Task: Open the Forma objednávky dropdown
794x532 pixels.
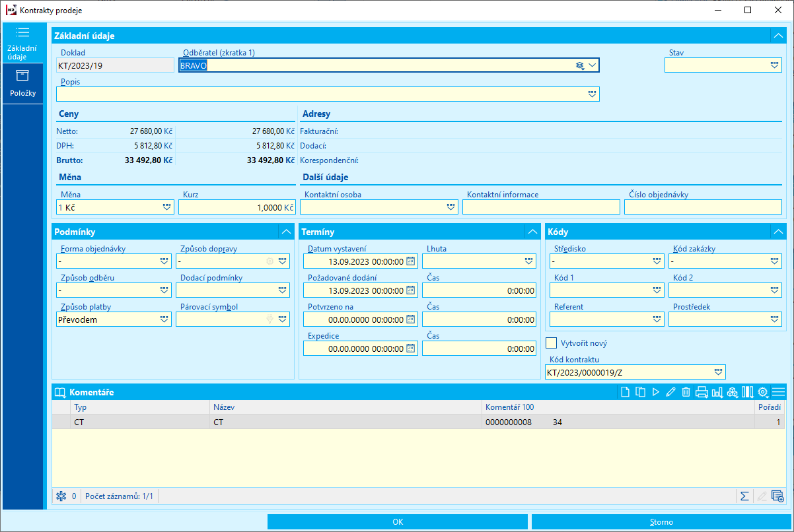Action: (x=164, y=261)
